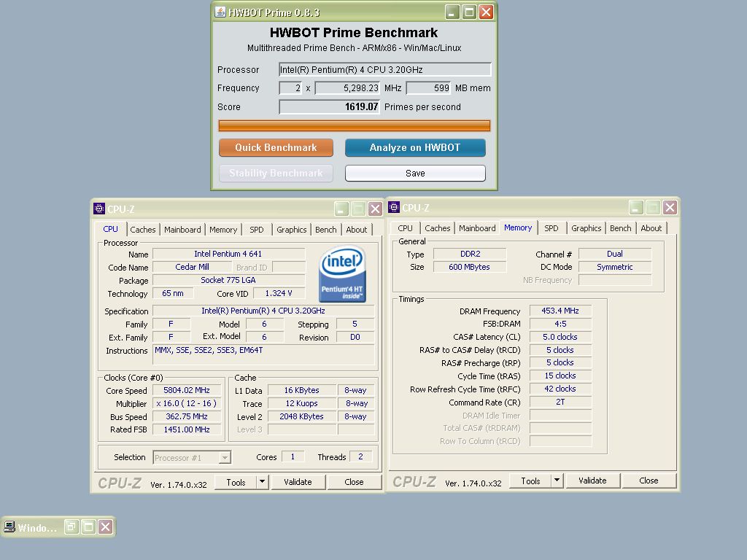The image size is (747, 560).
Task: Open Graphics tab in right CPU-Z
Action: pos(587,228)
